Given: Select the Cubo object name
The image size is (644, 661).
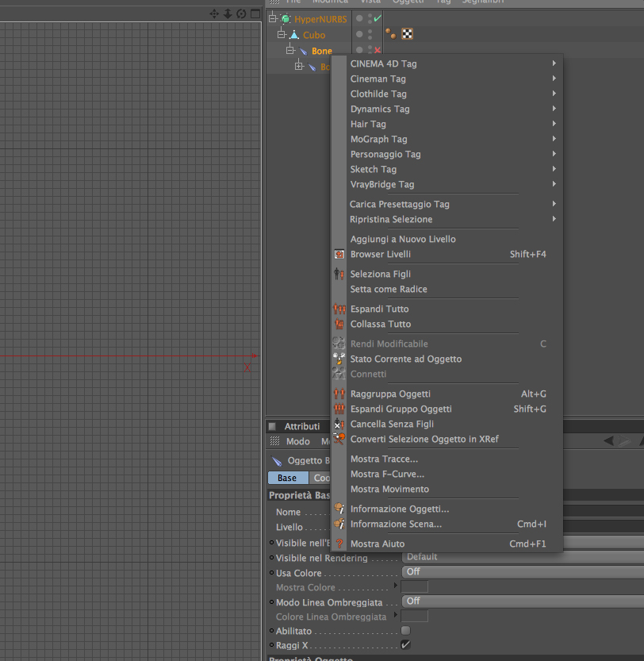Looking at the screenshot, I should [314, 35].
